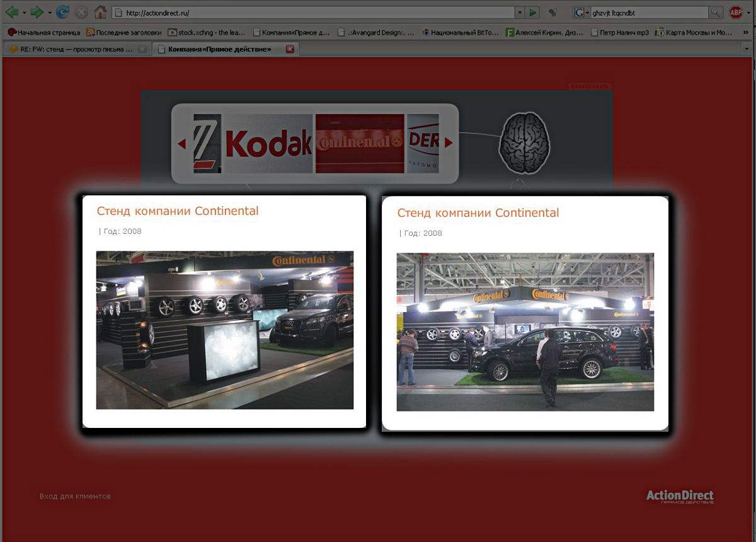Click the left Continental stand photo
Screen dimensions: 756x542
(224, 330)
